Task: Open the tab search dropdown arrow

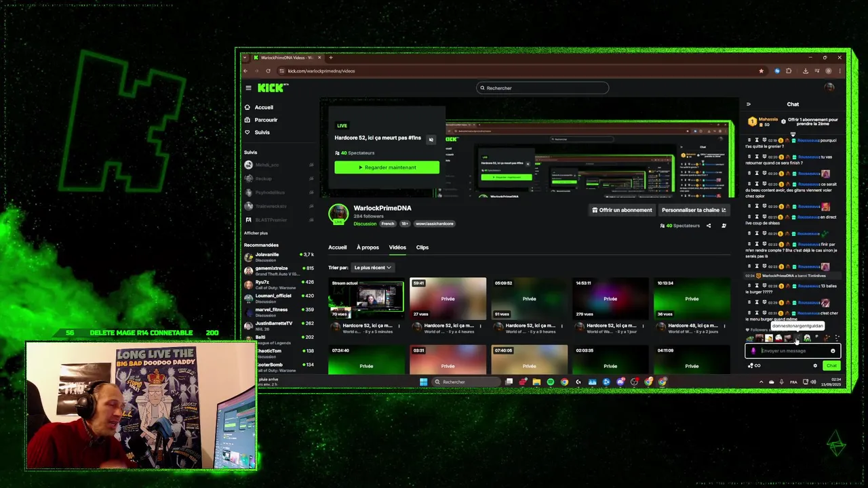Action: click(x=245, y=58)
